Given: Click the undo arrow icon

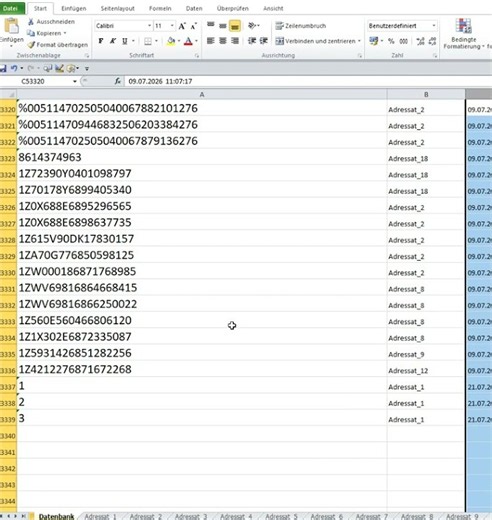Looking at the screenshot, I should click(x=14, y=69).
